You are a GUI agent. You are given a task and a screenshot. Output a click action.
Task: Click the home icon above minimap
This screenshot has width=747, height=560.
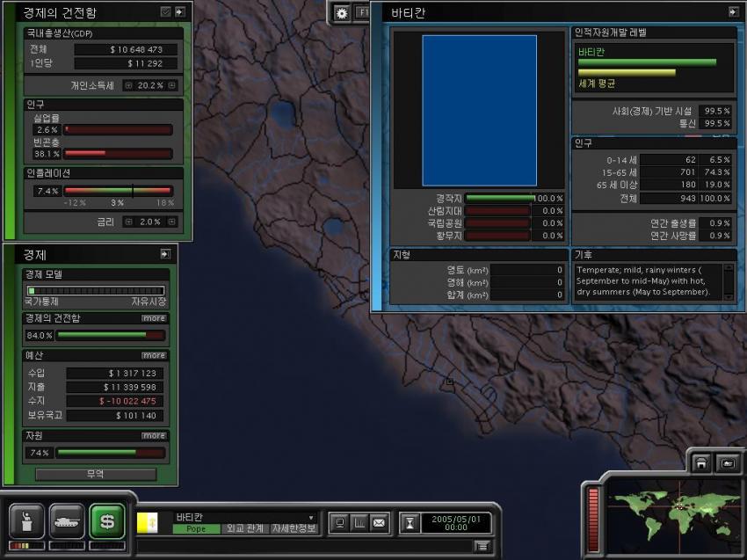[701, 463]
